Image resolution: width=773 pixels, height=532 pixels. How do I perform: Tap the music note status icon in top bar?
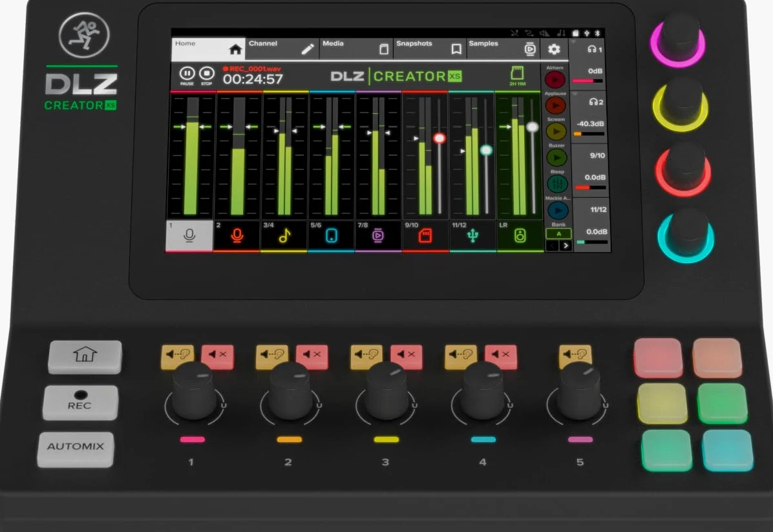pyautogui.click(x=561, y=33)
